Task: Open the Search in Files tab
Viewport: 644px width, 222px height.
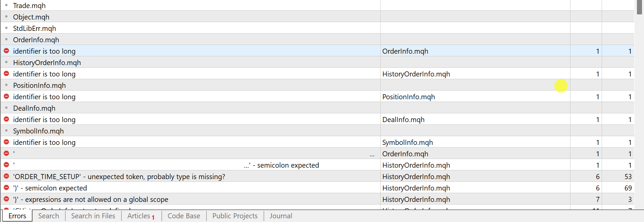Action: (93, 216)
